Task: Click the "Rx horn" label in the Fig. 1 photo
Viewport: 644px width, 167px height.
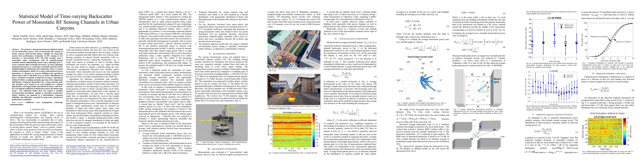Action: point(202,120)
